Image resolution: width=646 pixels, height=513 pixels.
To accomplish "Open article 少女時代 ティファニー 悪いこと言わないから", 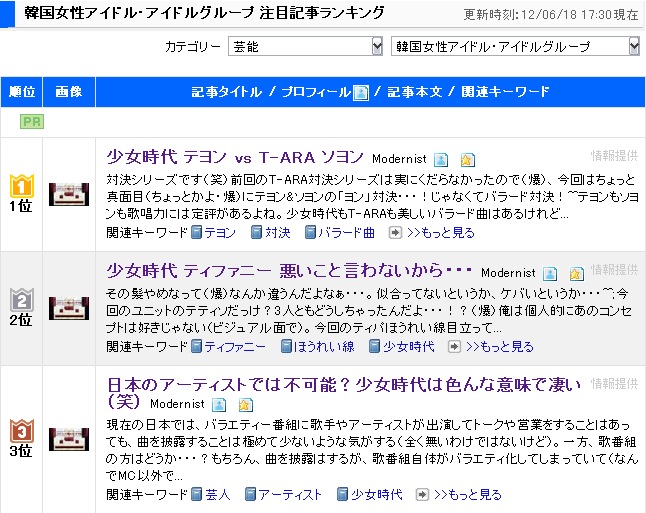I will pyautogui.click(x=289, y=271).
